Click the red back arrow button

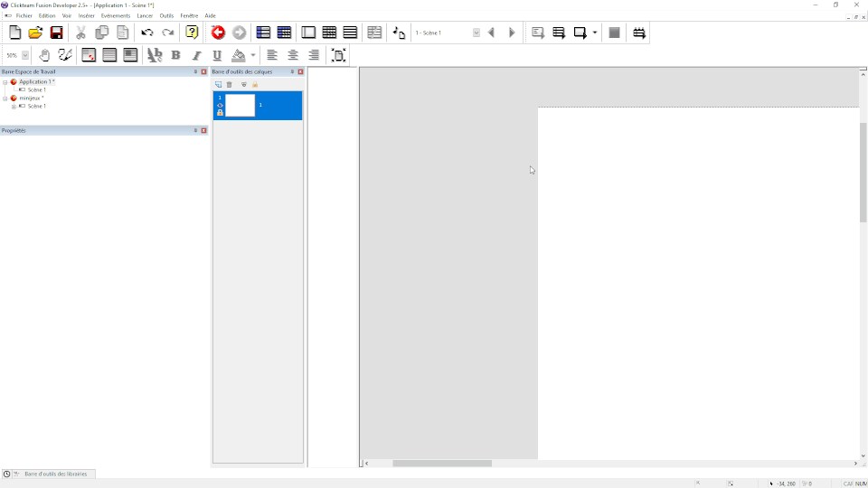pyautogui.click(x=218, y=33)
